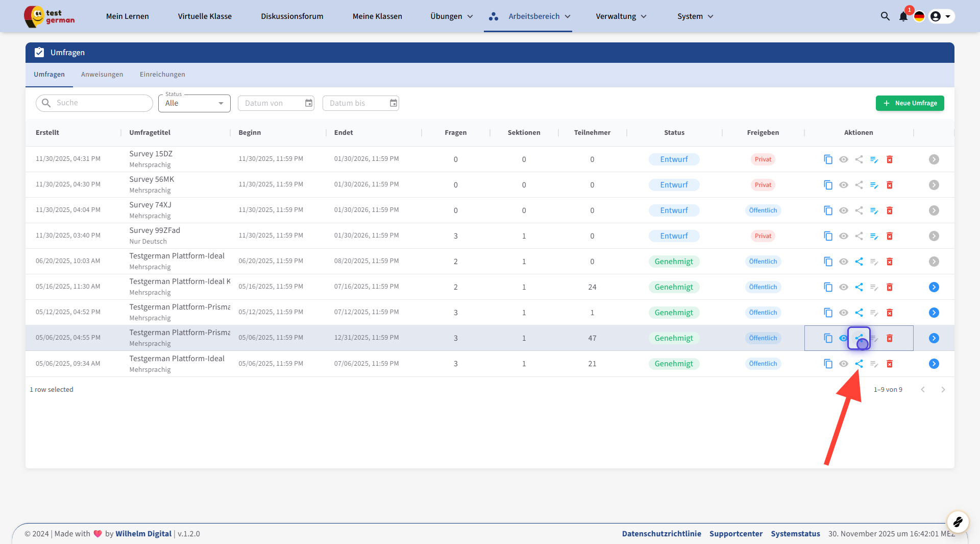Delete the Survey 99ZFad row
Screen dimensions: 980x544
[890, 236]
